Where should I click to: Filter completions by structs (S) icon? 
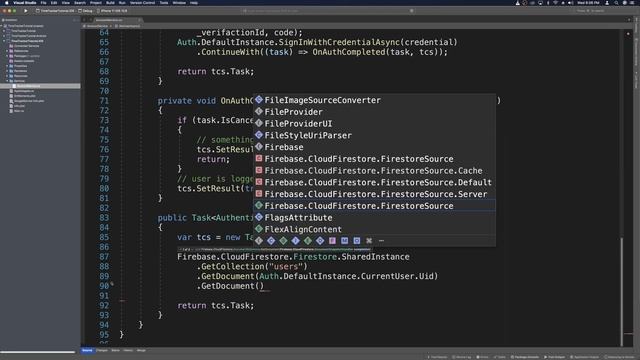point(283,241)
